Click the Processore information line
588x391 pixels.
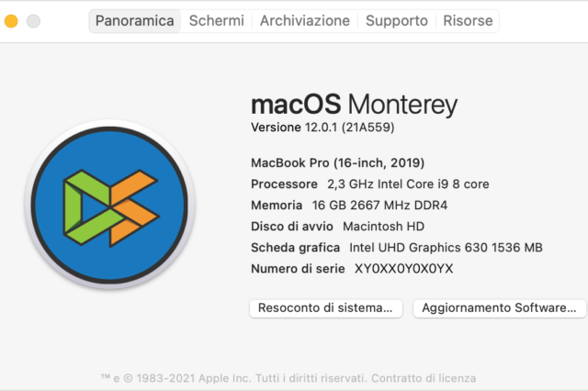point(369,184)
